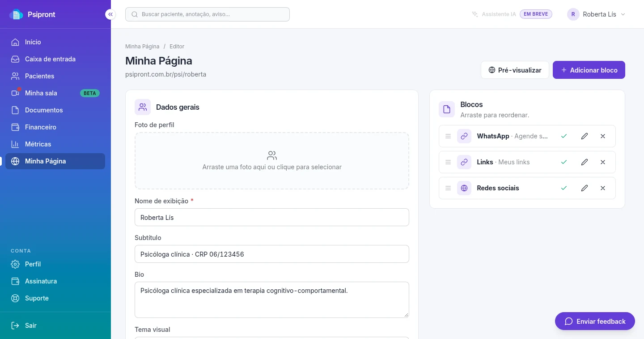The image size is (644, 339).
Task: Edit the WhatsApp block with pencil icon
Action: coord(585,136)
